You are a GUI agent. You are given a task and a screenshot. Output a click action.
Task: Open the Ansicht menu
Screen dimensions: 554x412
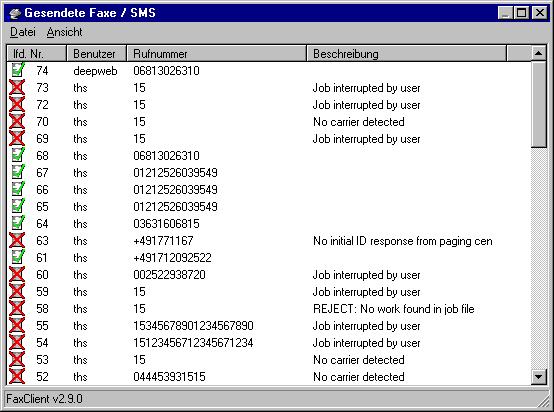tap(64, 32)
